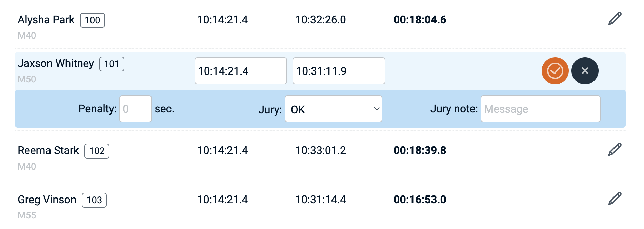The width and height of the screenshot is (644, 229).
Task: Edit Alysha Park's row with pencil icon
Action: pyautogui.click(x=615, y=19)
